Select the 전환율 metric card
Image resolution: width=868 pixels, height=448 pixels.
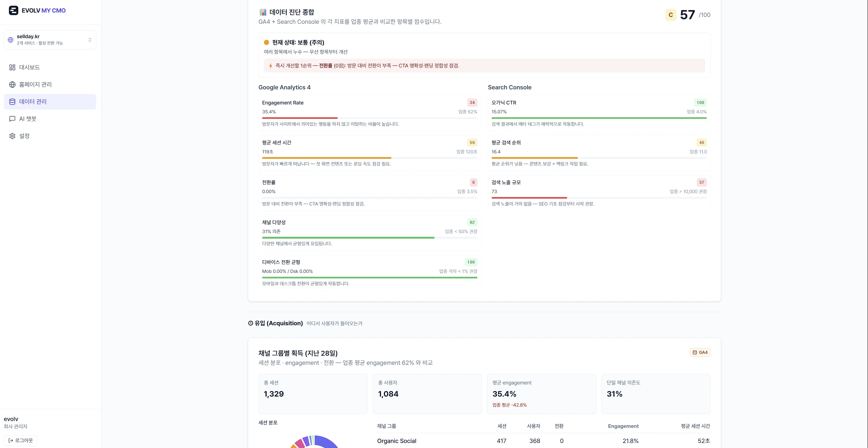click(370, 193)
